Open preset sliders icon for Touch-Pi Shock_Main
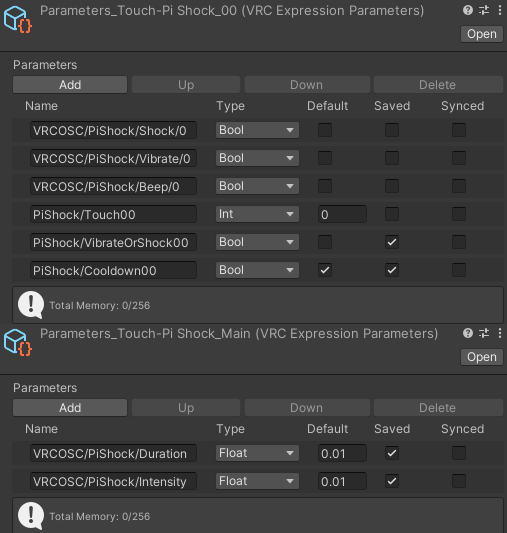Image resolution: width=507 pixels, height=533 pixels. (484, 333)
